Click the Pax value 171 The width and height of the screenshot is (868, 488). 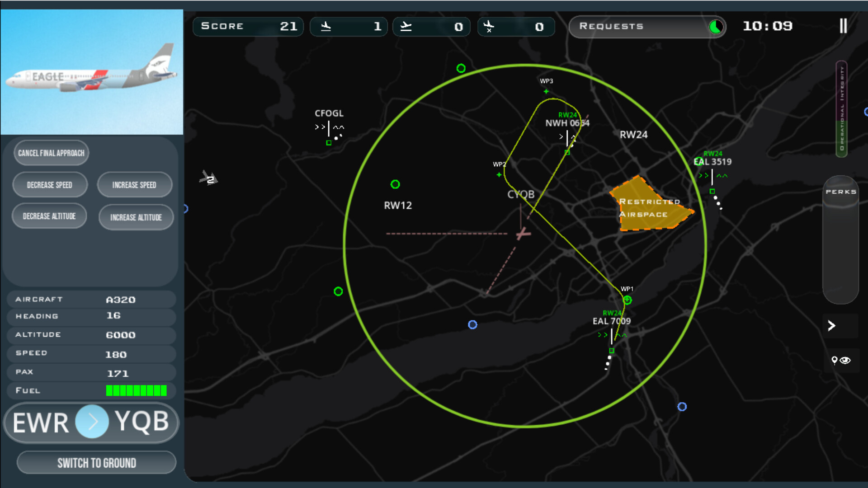[x=118, y=374]
